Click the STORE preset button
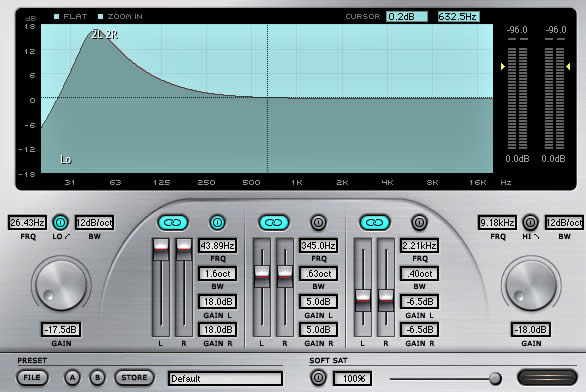The width and height of the screenshot is (586, 392). (134, 378)
